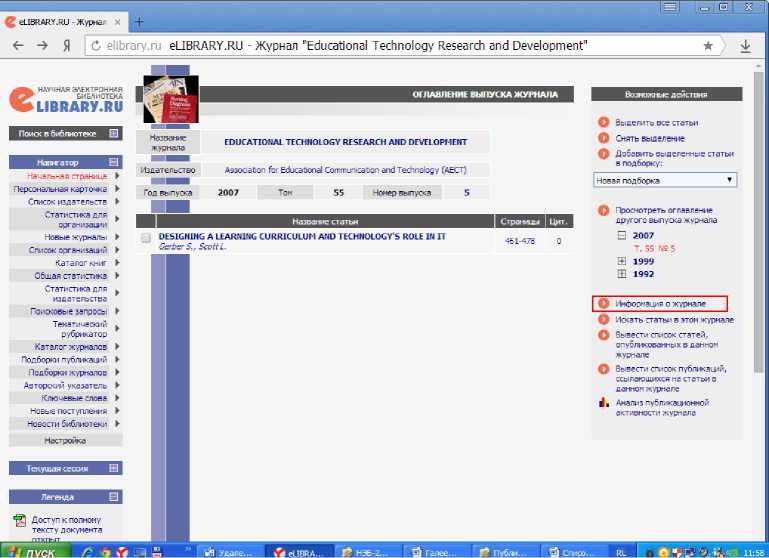Close the eLIBRARY.RU browser tab
769x558 pixels.
coord(117,22)
